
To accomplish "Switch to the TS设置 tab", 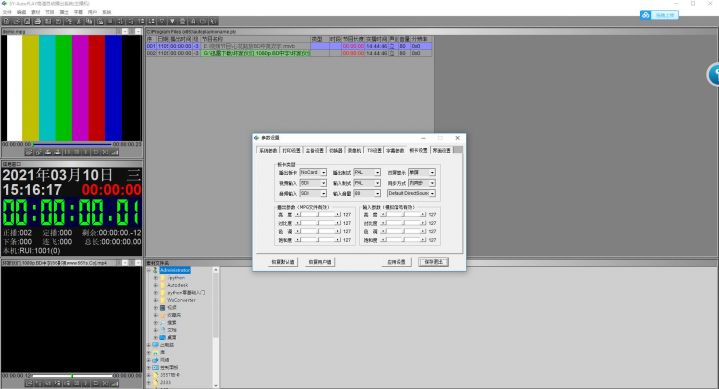I will click(x=374, y=150).
